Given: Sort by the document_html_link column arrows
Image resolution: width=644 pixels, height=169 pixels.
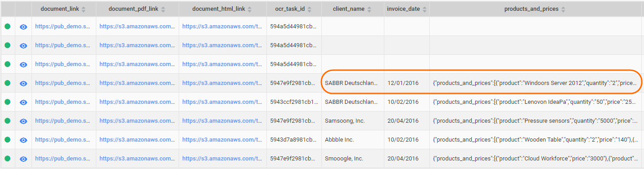Looking at the screenshot, I should click(249, 9).
